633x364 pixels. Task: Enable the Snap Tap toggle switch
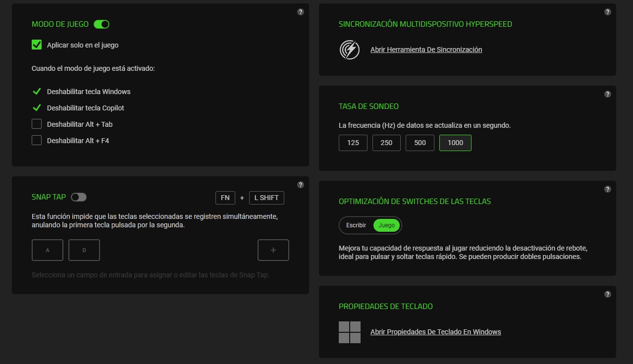coord(79,197)
